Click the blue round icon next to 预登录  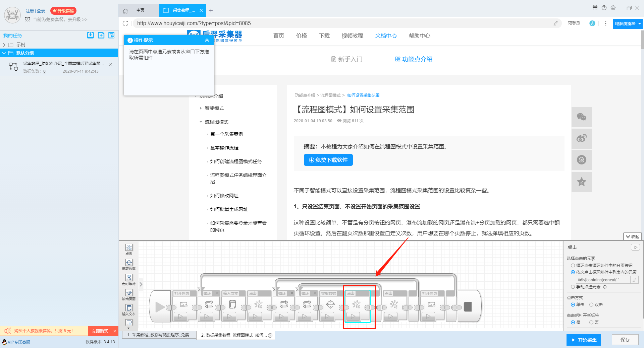point(592,23)
